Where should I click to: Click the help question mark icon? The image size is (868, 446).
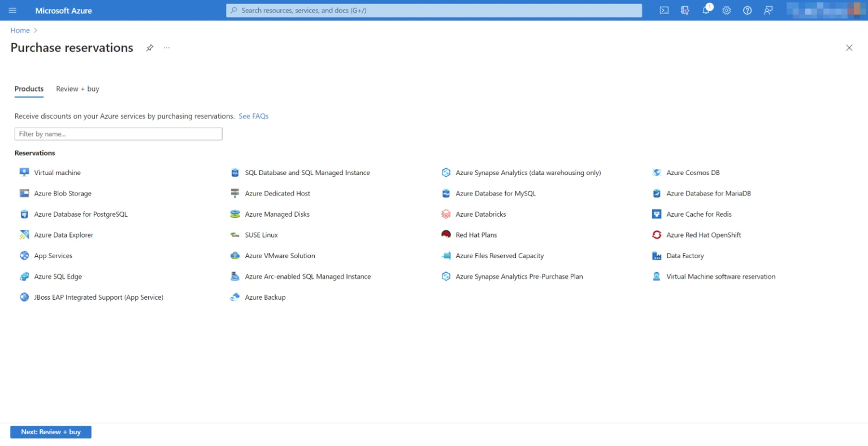click(747, 10)
